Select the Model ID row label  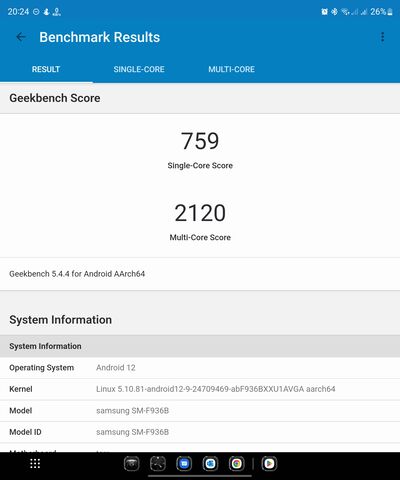pos(25,432)
